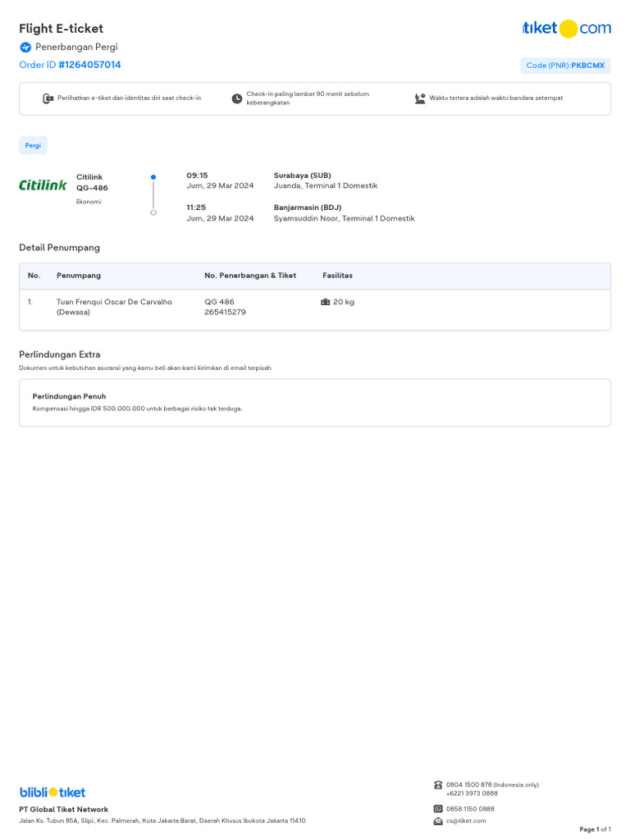
Task: Click PT Global Tiket Network company name
Action: (64, 810)
